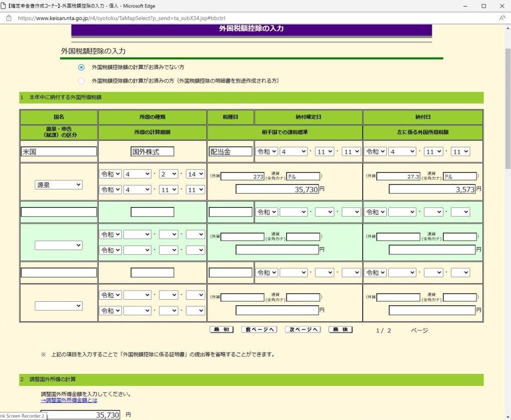Image resolution: width=511 pixels, height=420 pixels.
Task: Open third row classification dropdown
Action: (x=59, y=306)
